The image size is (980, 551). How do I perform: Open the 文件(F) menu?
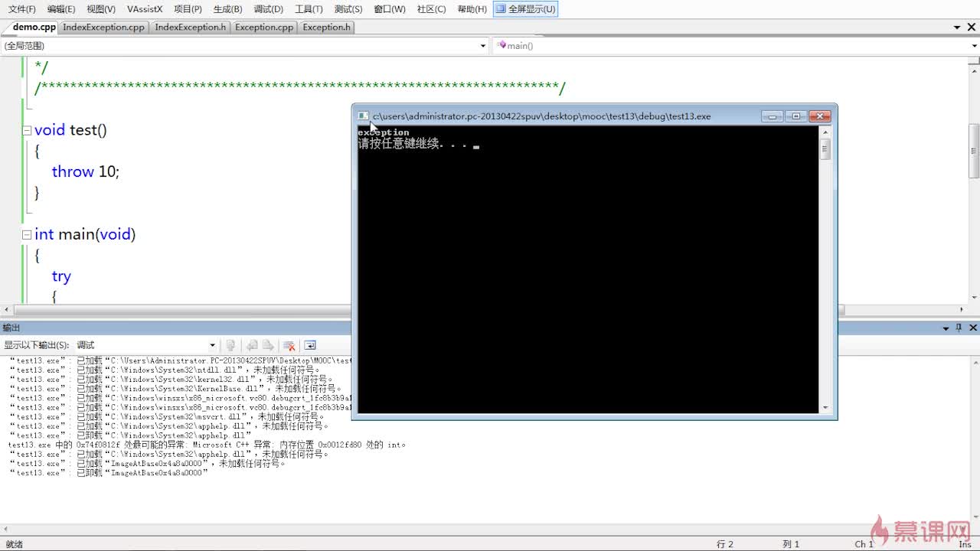click(x=21, y=9)
